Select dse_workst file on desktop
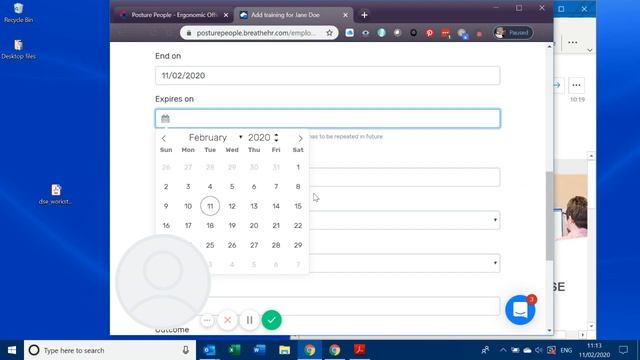The width and height of the screenshot is (640, 360). [56, 194]
